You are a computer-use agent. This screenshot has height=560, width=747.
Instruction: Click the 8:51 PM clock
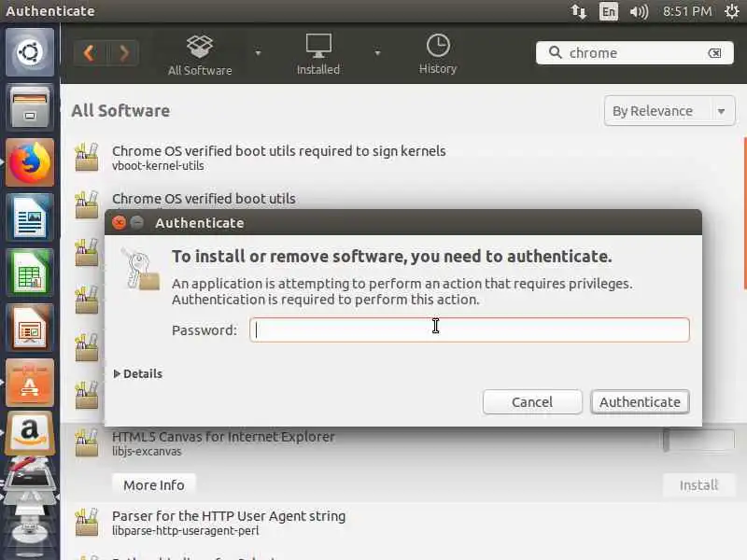(x=687, y=11)
